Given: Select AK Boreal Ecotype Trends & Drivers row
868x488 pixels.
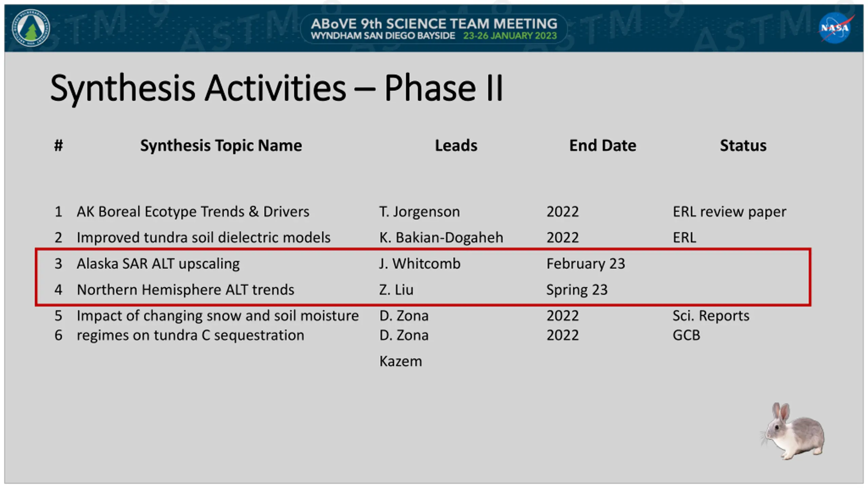Looking at the screenshot, I should click(x=420, y=212).
